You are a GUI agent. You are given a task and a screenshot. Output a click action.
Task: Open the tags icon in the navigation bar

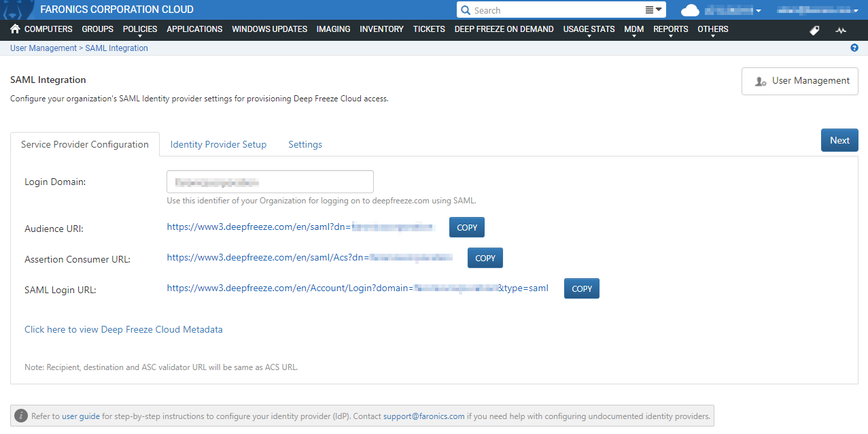click(x=814, y=30)
